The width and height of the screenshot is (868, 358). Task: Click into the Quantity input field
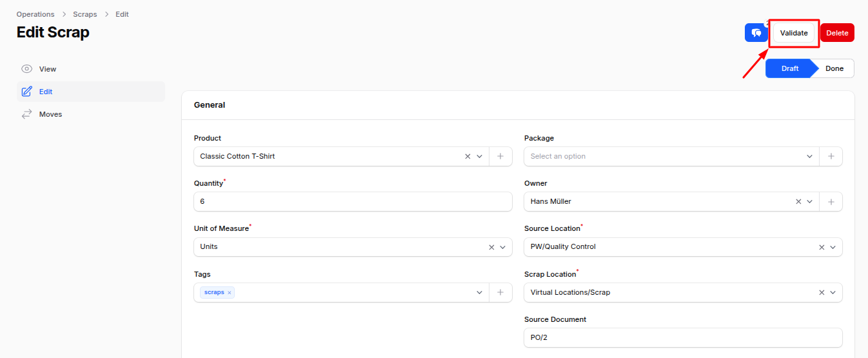click(353, 202)
